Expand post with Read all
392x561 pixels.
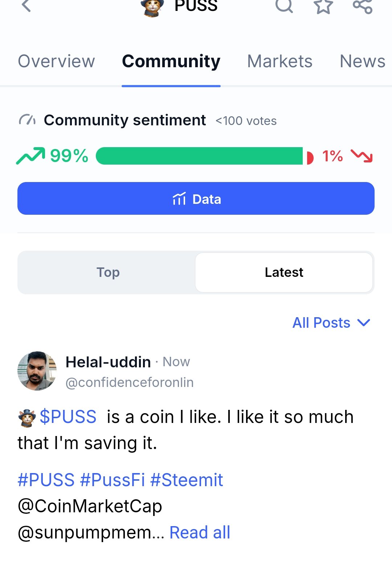point(200,533)
